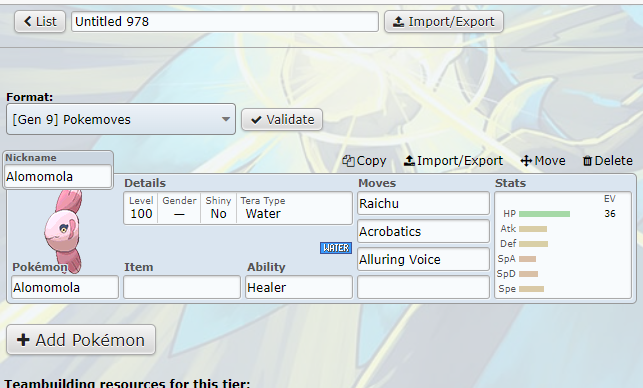643x388 pixels.
Task: Click the checkmark Validate button
Action: tap(282, 120)
